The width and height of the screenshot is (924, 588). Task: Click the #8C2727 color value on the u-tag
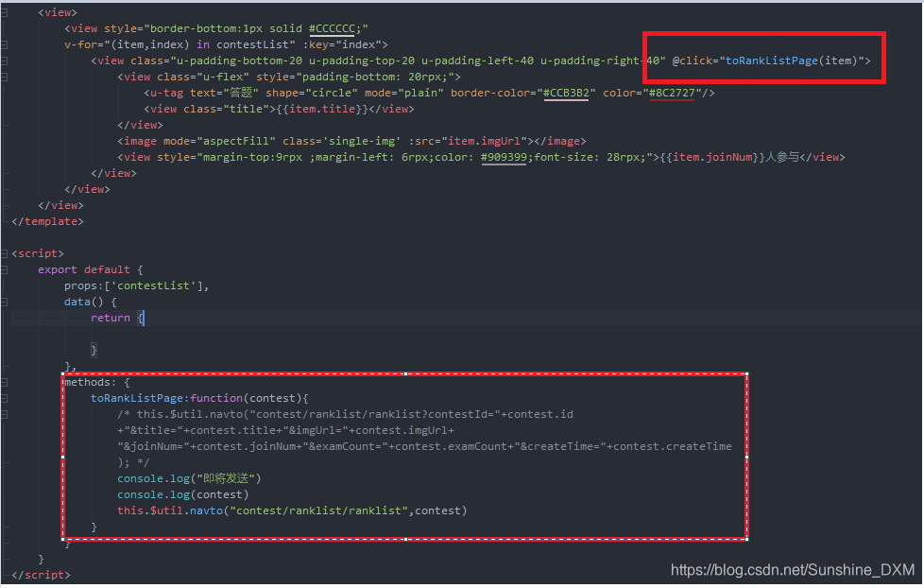point(672,93)
